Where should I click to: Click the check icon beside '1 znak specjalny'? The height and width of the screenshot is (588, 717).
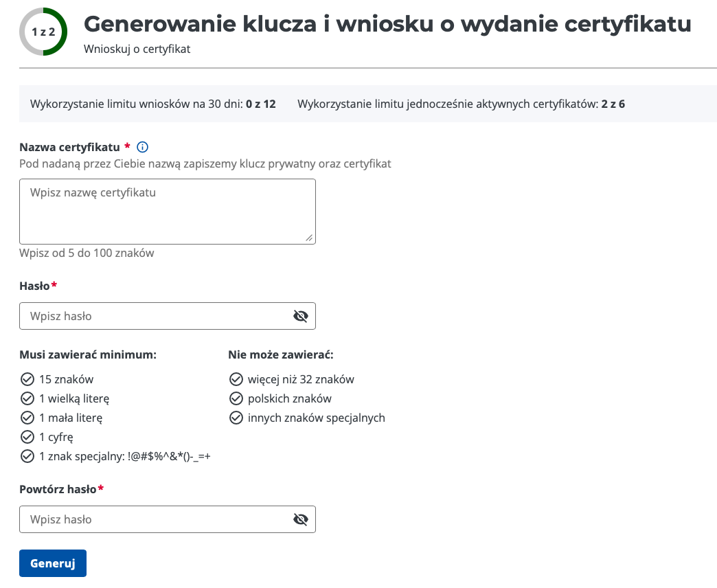tap(27, 456)
